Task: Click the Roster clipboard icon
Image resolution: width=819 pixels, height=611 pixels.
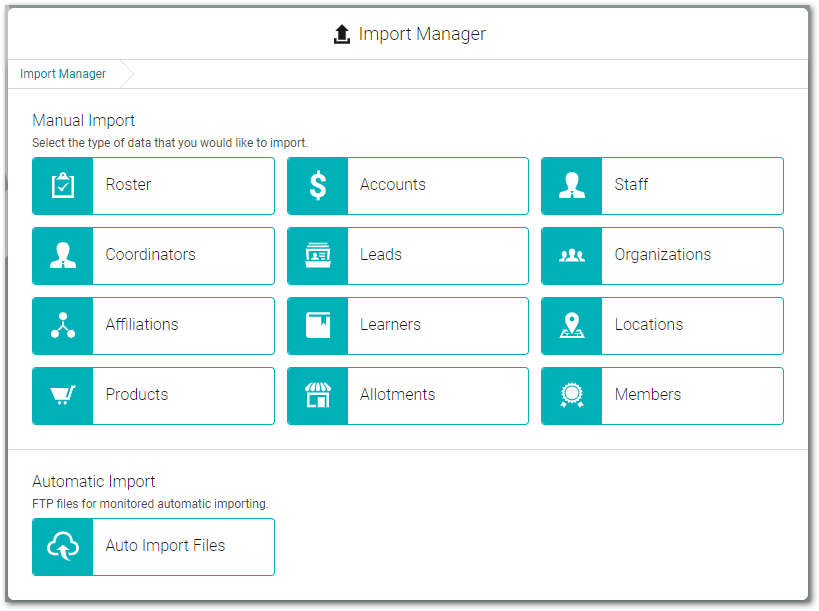Action: [63, 185]
